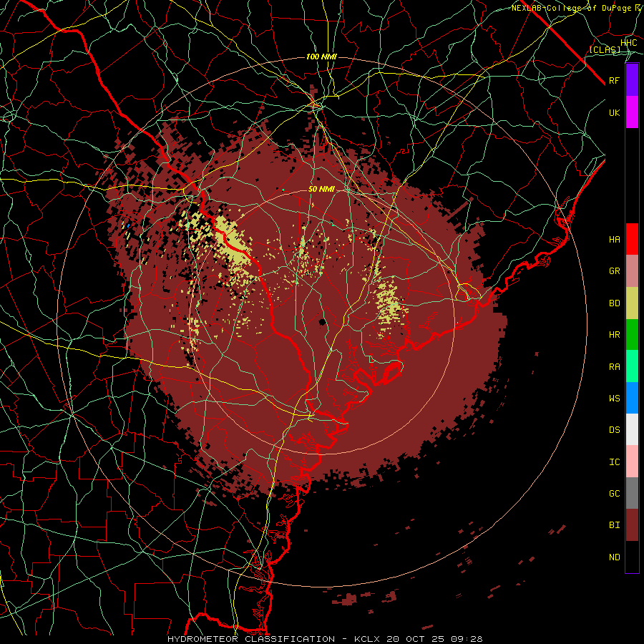Screen dimensions: 644x644
Task: Select the GC gray legend swatch
Action: pos(632,493)
